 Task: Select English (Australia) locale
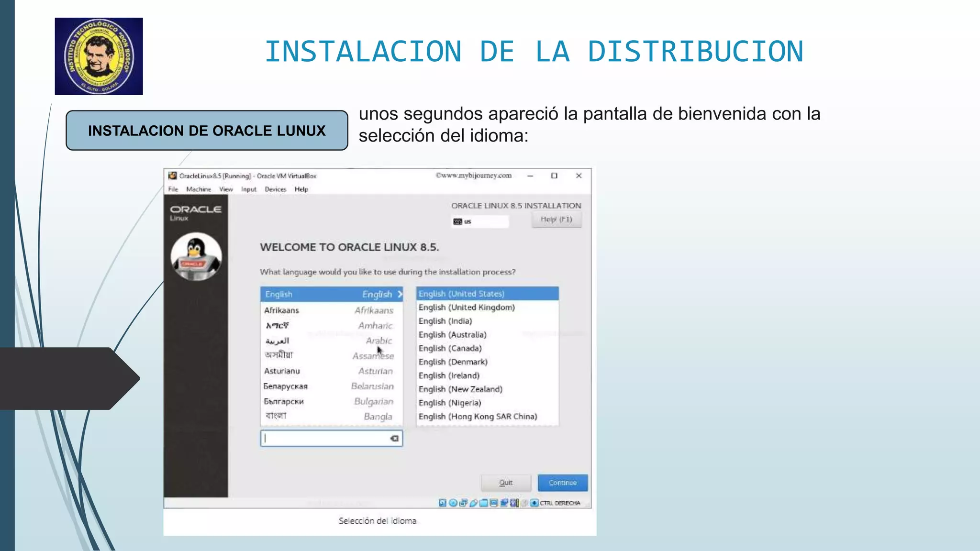pos(487,335)
